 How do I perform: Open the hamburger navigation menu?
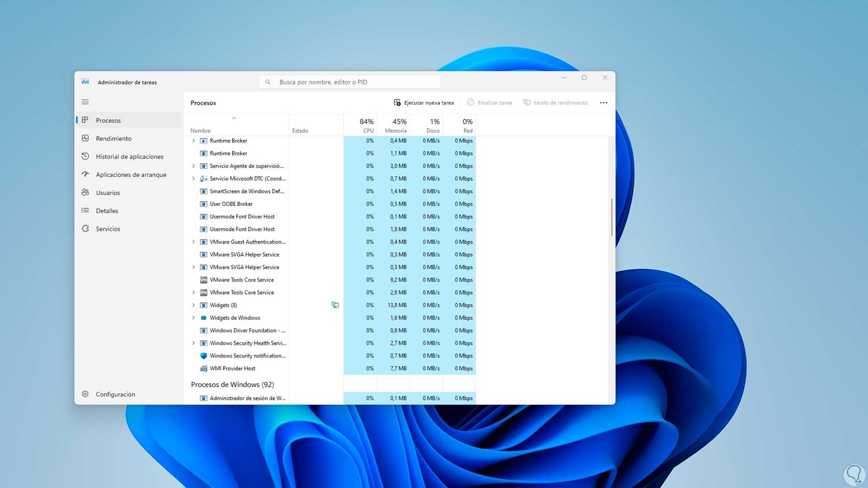tap(85, 102)
